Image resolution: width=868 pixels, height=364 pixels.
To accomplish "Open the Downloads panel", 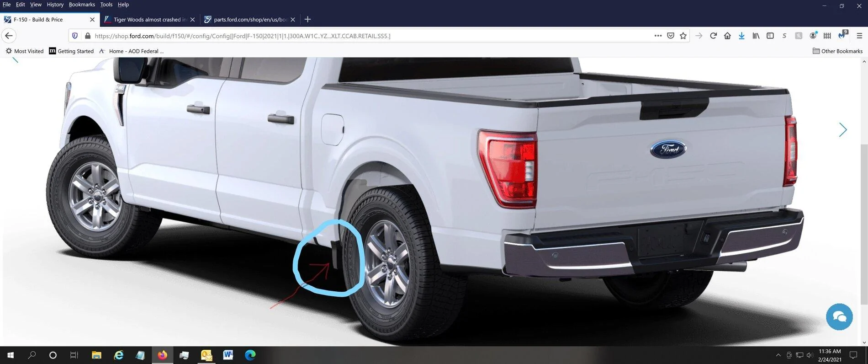I will click(x=741, y=36).
